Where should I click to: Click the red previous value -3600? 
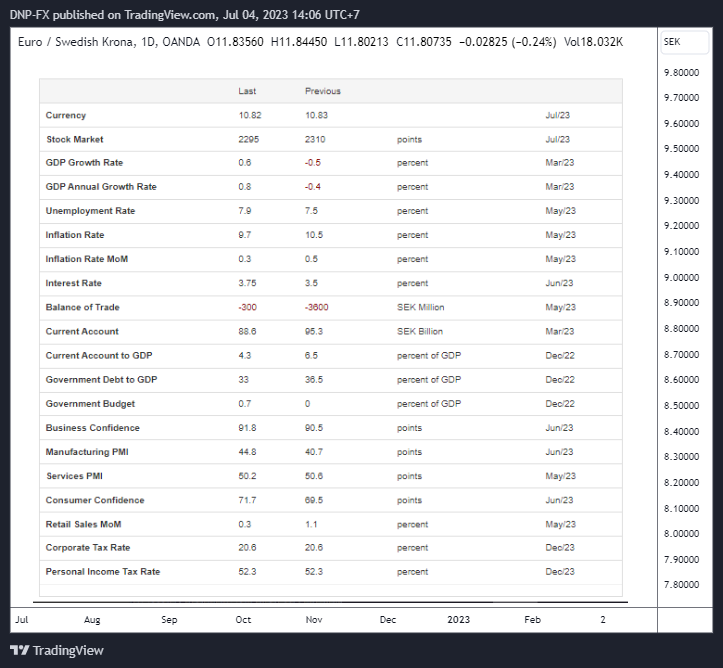(x=317, y=307)
